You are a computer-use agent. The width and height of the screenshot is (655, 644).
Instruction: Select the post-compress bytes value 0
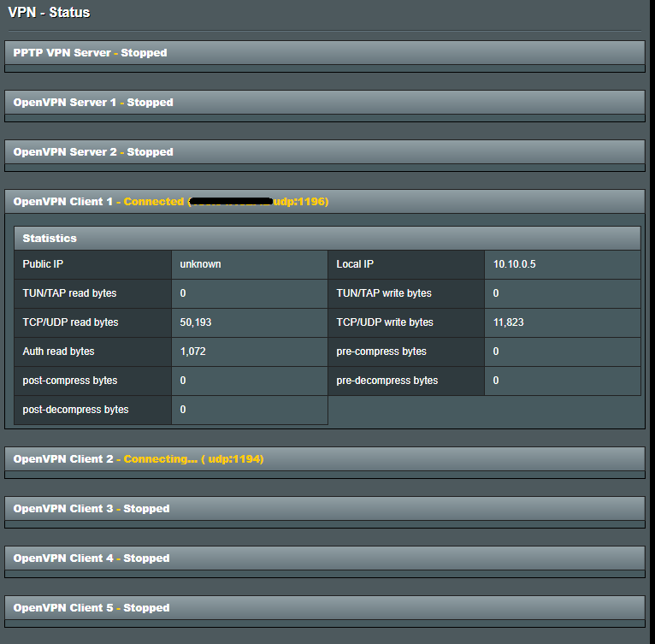pos(183,381)
